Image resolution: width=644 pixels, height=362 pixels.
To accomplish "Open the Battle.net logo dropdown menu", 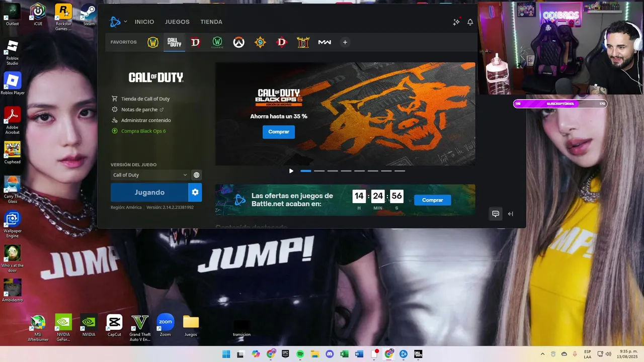I will [118, 22].
